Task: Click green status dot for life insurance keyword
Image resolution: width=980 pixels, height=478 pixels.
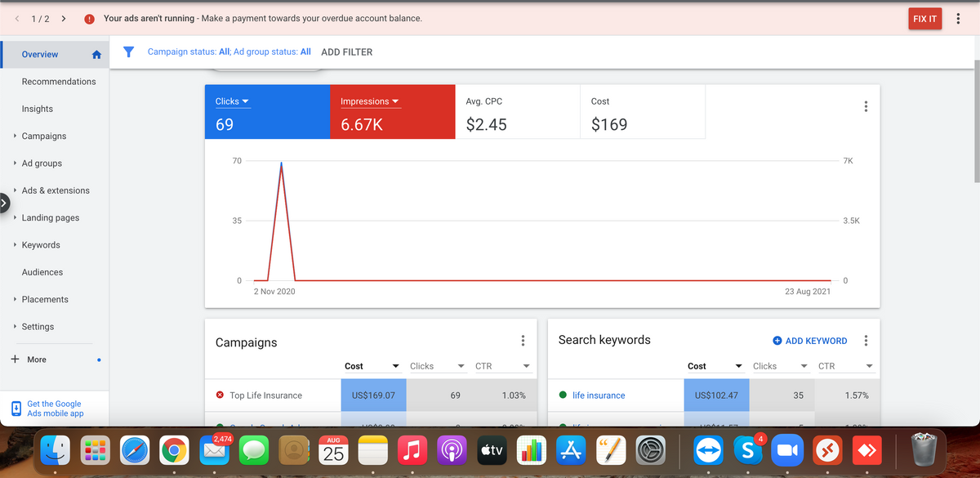Action: click(x=563, y=395)
